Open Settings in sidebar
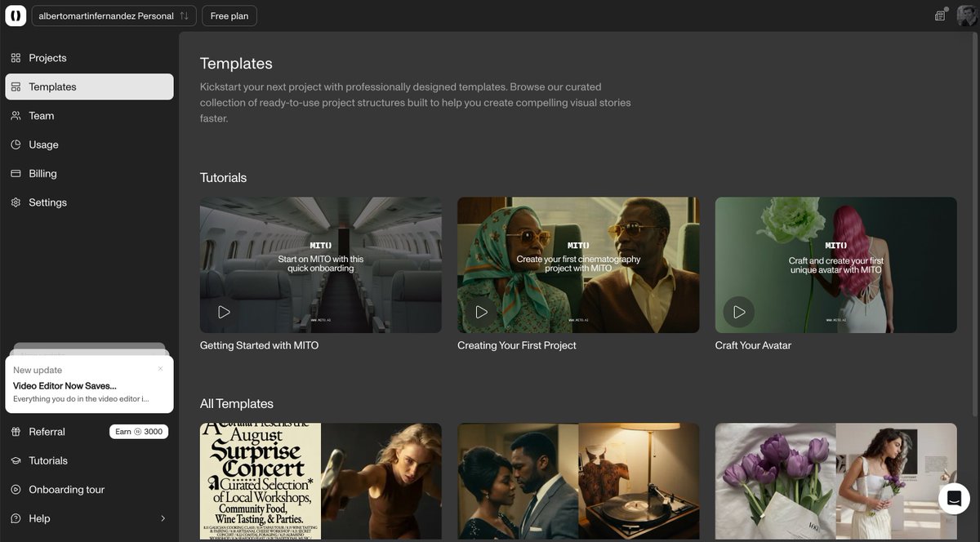The image size is (980, 542). click(x=89, y=202)
